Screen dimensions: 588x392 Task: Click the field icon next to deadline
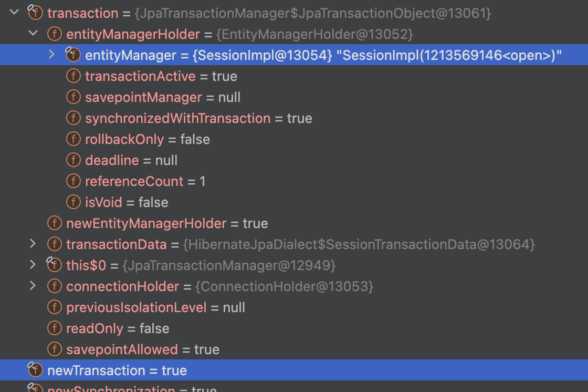pos(73,160)
